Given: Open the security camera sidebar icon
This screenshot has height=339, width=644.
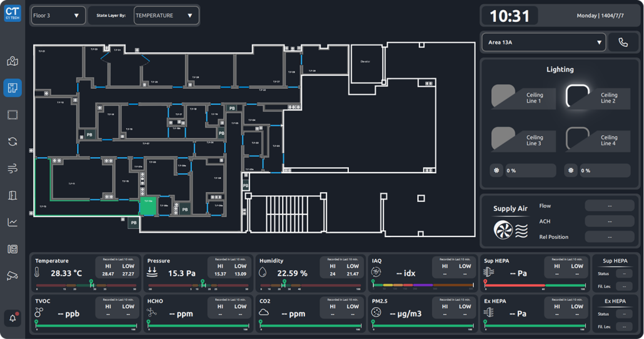Looking at the screenshot, I should pos(13,276).
